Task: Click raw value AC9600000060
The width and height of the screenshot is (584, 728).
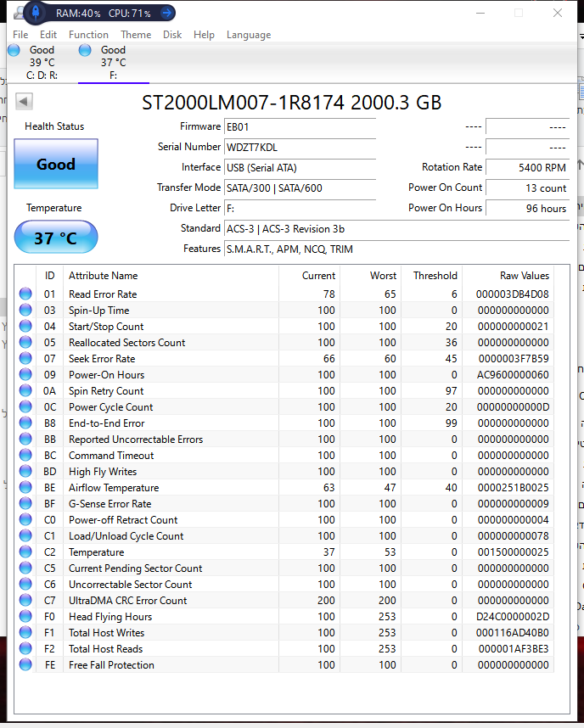Action: click(513, 375)
